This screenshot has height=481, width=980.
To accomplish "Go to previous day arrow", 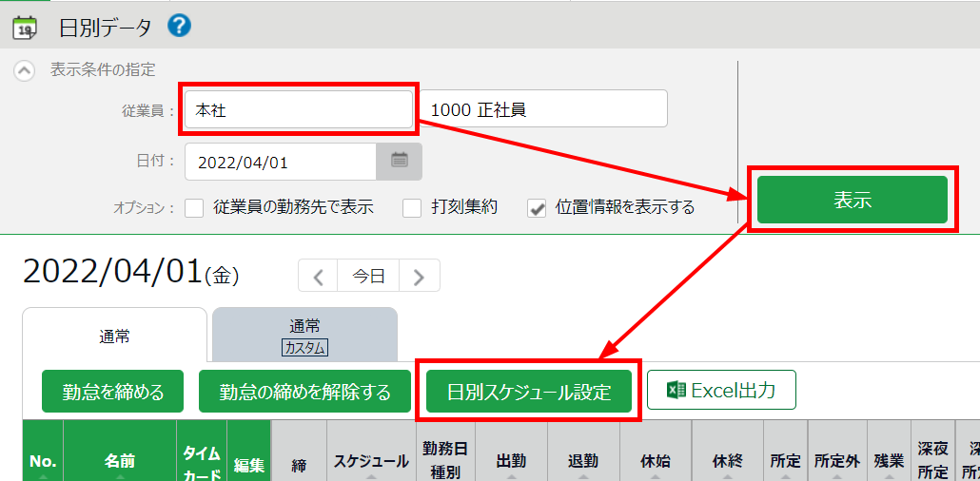I will click(319, 277).
